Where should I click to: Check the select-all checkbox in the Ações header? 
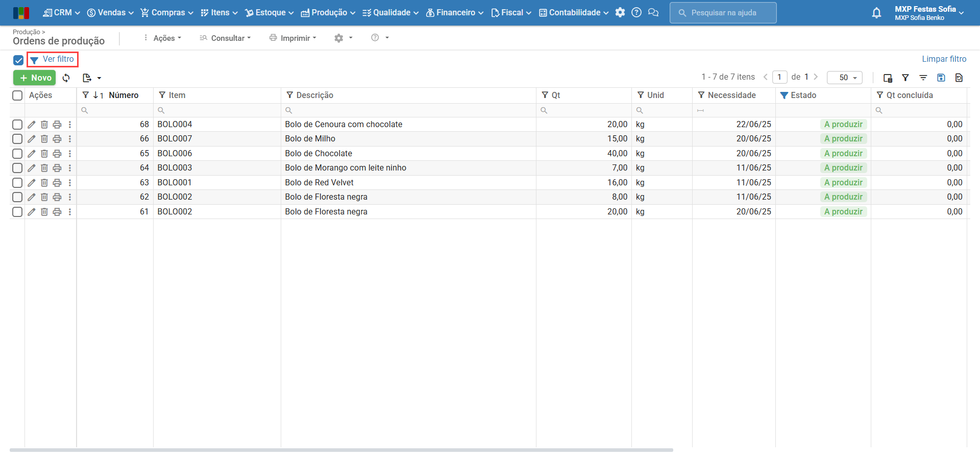17,95
